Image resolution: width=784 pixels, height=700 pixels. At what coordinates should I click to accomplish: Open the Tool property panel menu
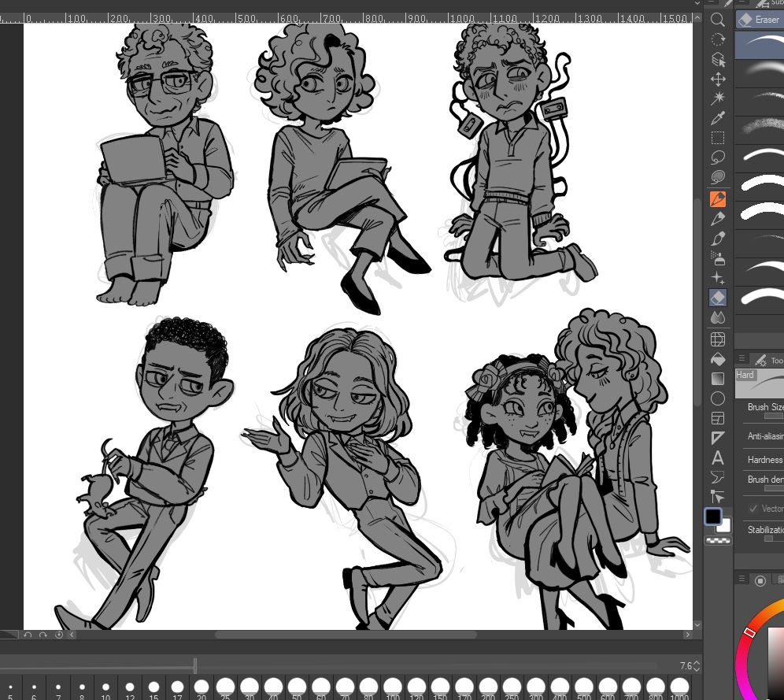pos(741,358)
